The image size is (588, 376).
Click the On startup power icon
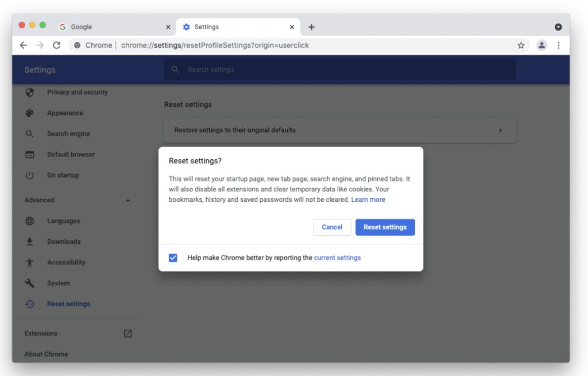point(30,175)
